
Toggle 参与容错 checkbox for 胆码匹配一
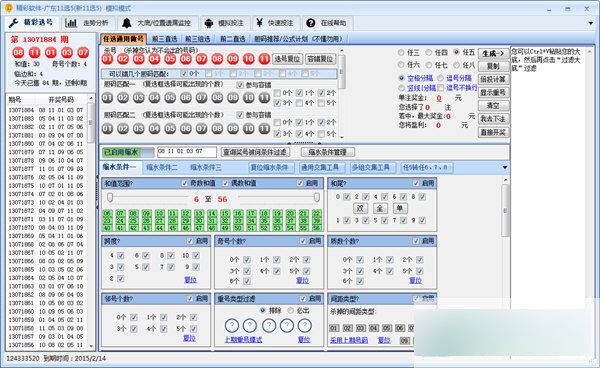pos(240,85)
